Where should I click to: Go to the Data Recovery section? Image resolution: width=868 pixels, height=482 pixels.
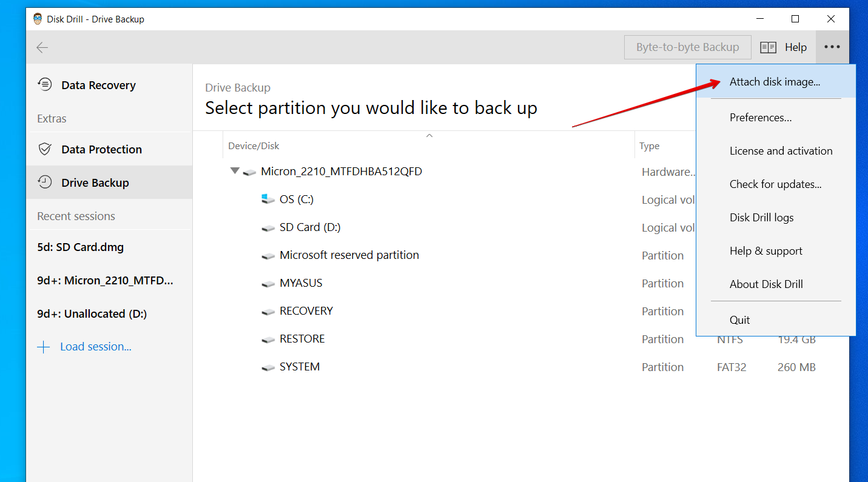109,85
